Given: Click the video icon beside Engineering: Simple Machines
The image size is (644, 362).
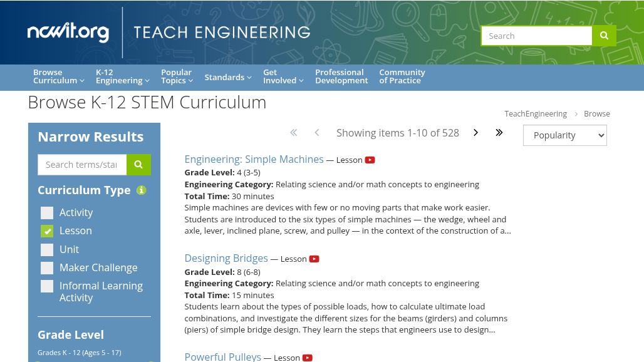Looking at the screenshot, I should 370,160.
